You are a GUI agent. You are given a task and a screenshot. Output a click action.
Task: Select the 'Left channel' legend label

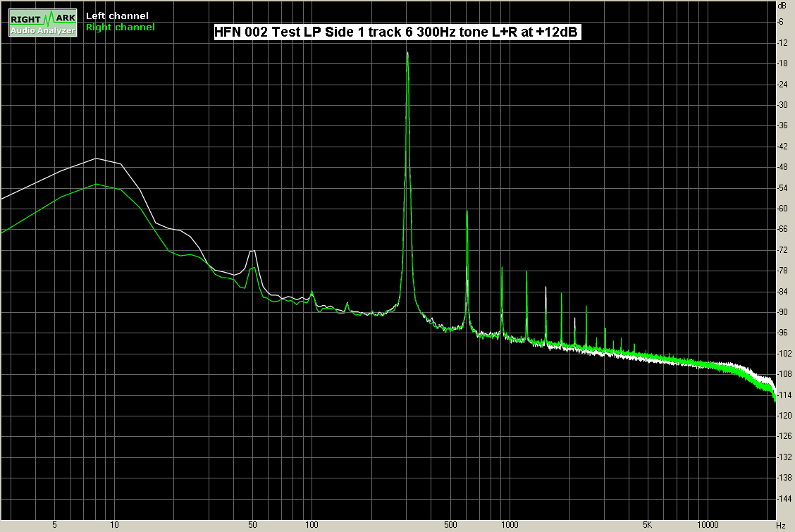click(x=117, y=16)
